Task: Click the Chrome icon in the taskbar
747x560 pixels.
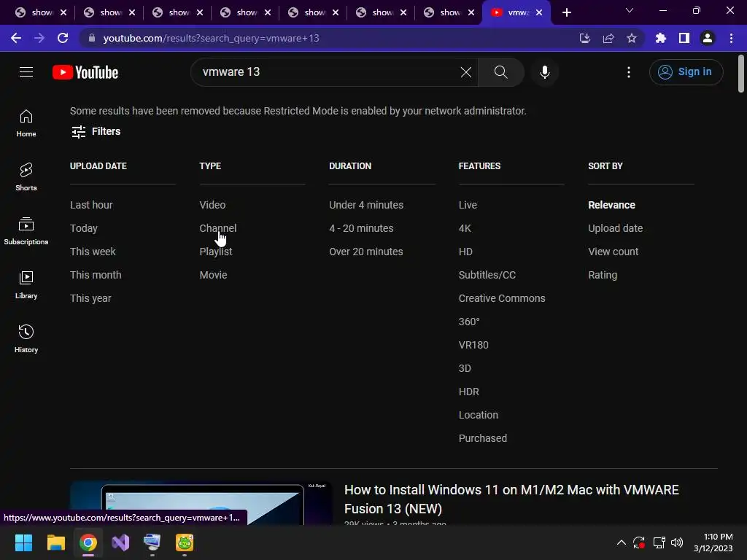Action: 88,542
